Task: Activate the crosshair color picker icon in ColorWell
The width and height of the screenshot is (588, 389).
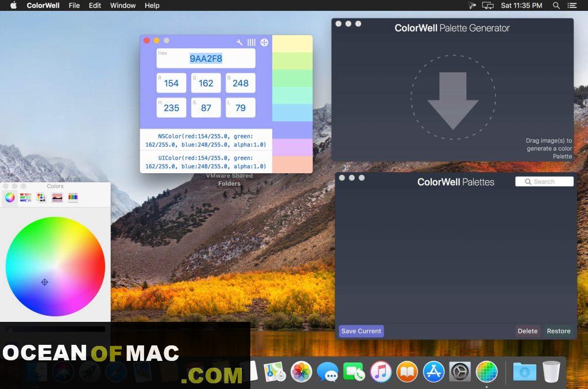Action: coord(264,42)
